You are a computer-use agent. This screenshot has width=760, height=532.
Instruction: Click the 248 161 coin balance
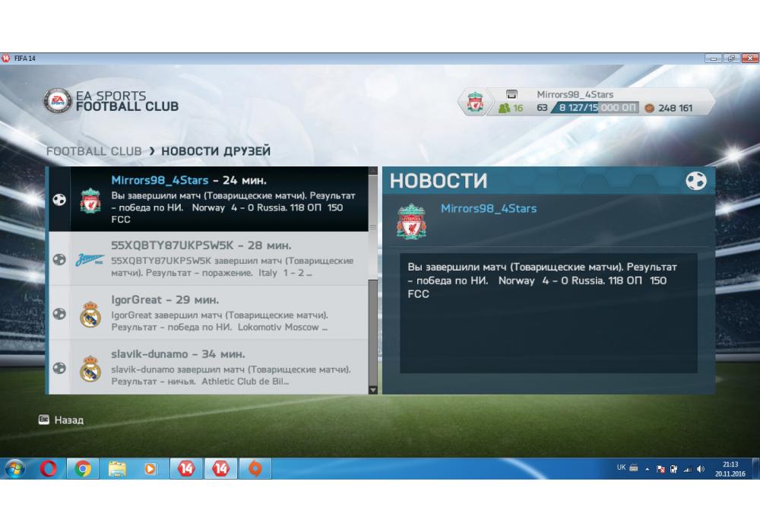click(675, 108)
